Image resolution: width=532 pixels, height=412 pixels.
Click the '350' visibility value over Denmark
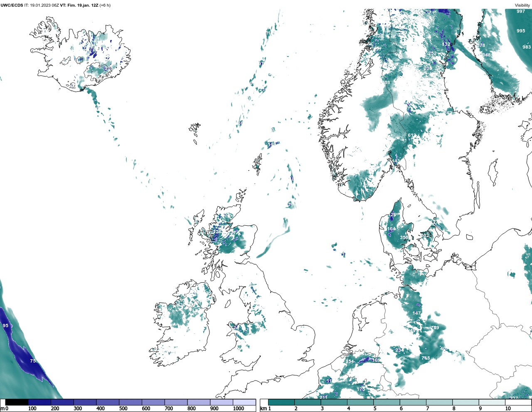[404, 238]
